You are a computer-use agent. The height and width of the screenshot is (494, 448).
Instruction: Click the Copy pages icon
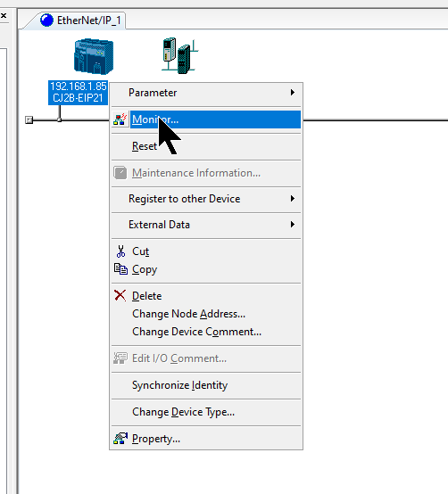[120, 269]
